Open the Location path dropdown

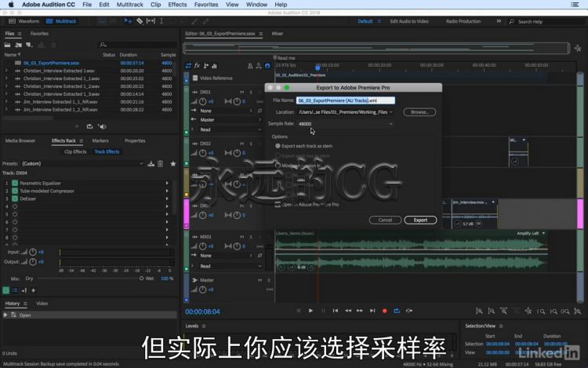(x=346, y=112)
